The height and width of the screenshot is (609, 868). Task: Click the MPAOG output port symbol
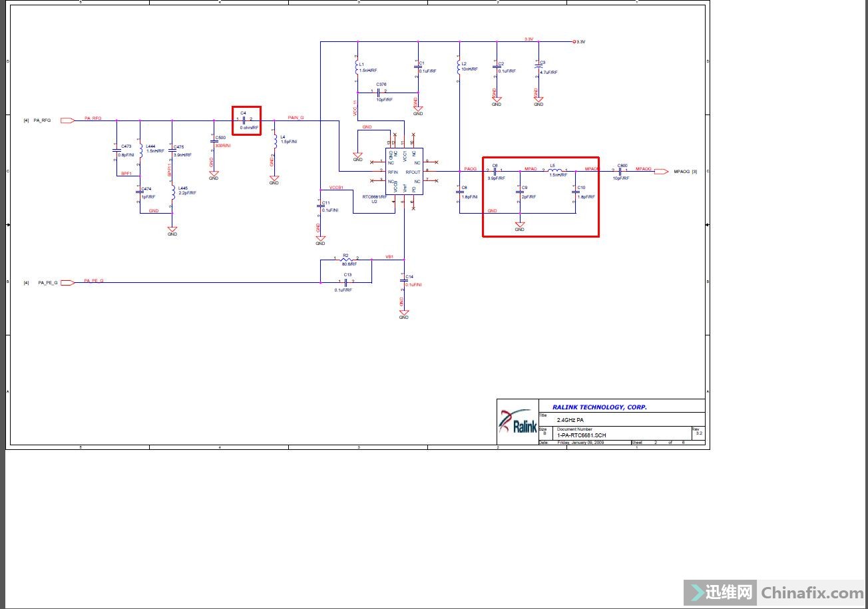[x=661, y=172]
